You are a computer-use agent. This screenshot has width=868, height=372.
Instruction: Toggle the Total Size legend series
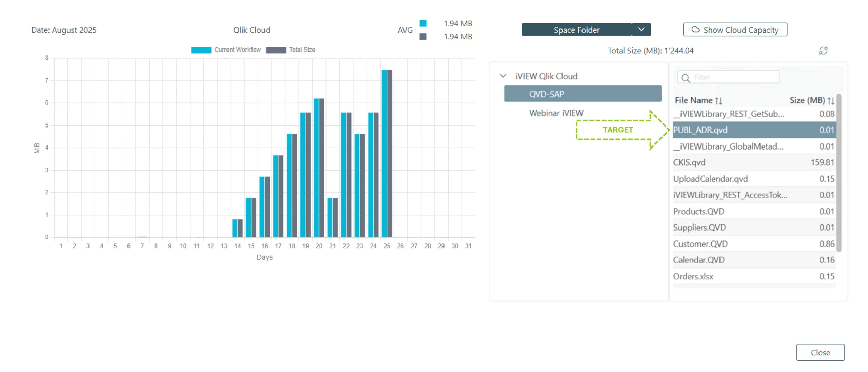tap(290, 50)
